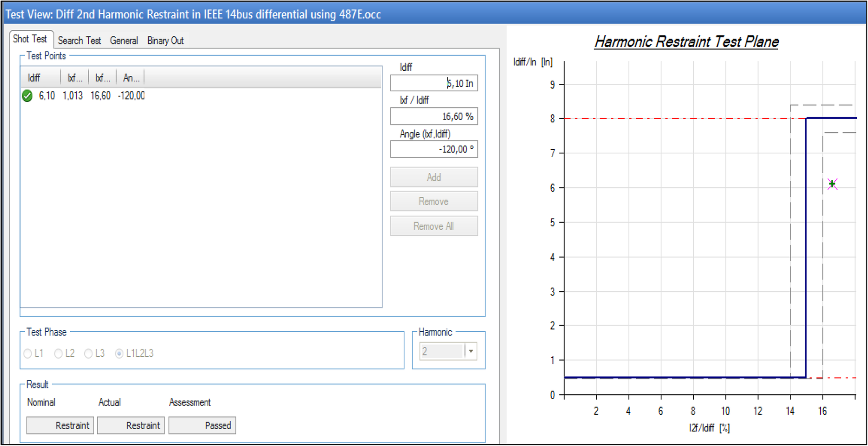868x446 pixels.
Task: Select the 16,60 value in test row
Action: coord(100,96)
